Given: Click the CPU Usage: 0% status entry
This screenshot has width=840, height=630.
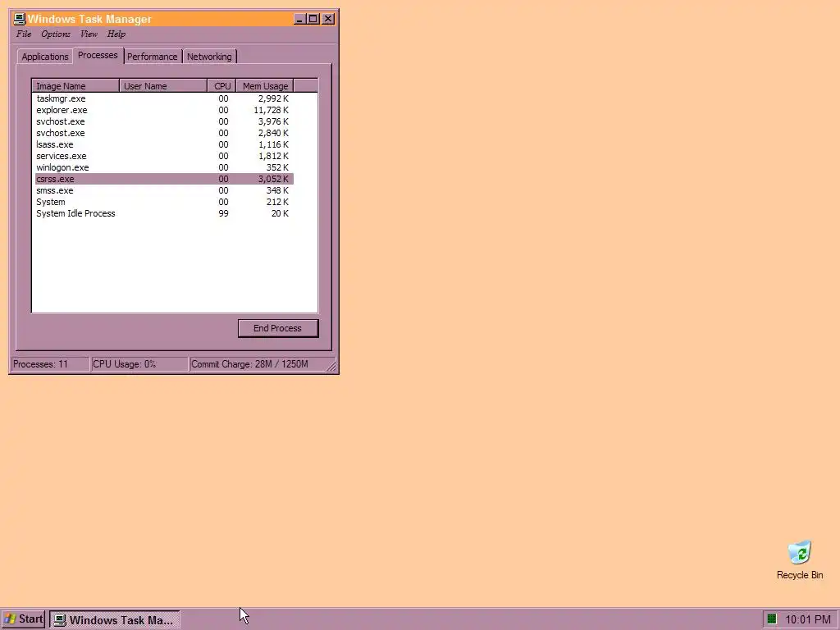Looking at the screenshot, I should (x=139, y=364).
